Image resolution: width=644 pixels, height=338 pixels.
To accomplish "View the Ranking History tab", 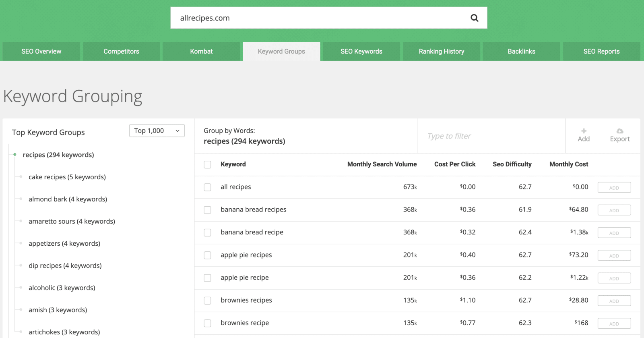I will pyautogui.click(x=442, y=52).
